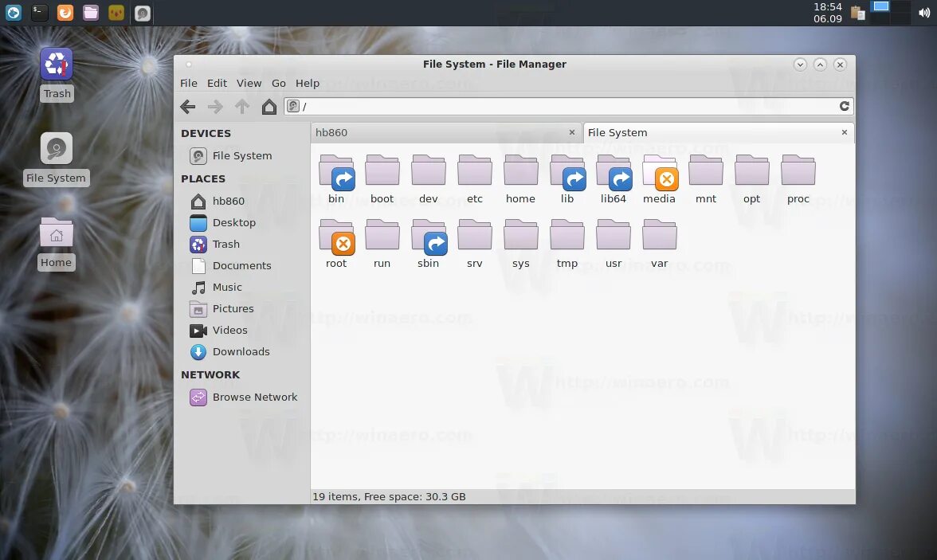Click the clock showing 18:54
937x560 pixels.
pos(828,13)
